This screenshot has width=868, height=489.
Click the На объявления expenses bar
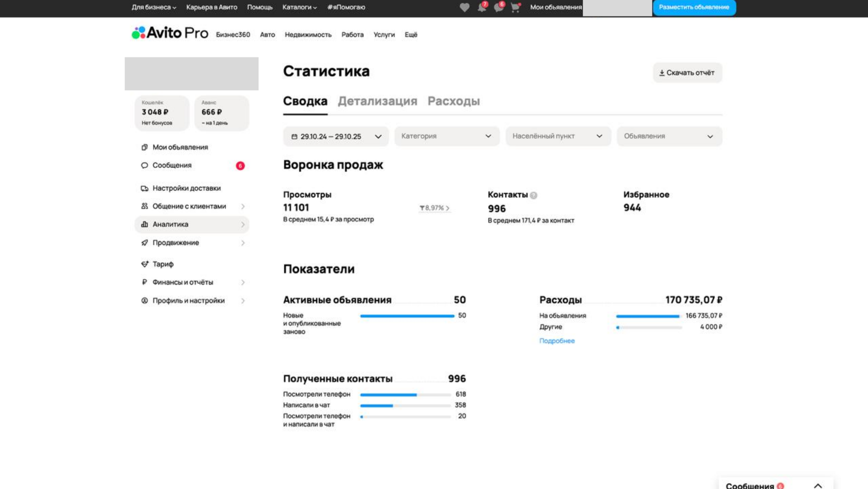point(648,316)
